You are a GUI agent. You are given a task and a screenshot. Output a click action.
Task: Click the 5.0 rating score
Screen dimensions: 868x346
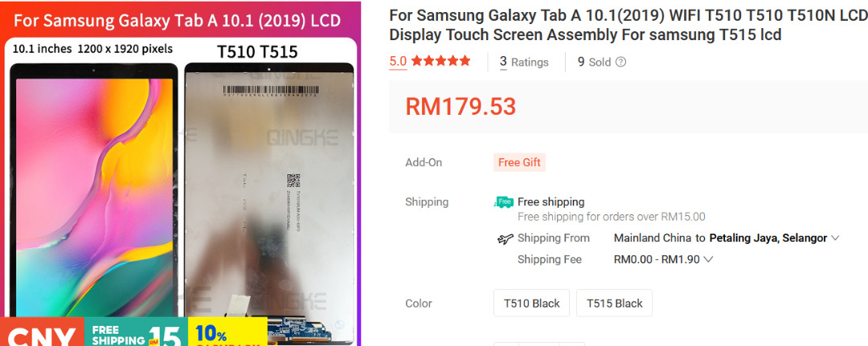tap(398, 61)
